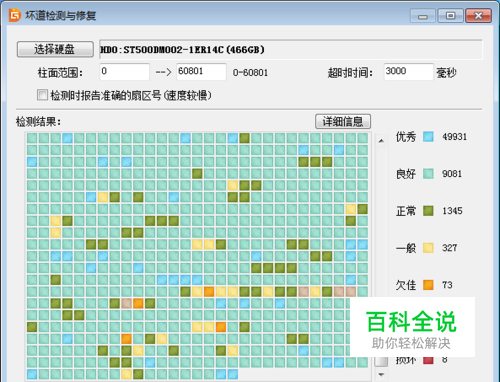Image resolution: width=500 pixels, height=382 pixels.
Task: Click the 超时时间 field showing 3000
Action: pyautogui.click(x=409, y=71)
